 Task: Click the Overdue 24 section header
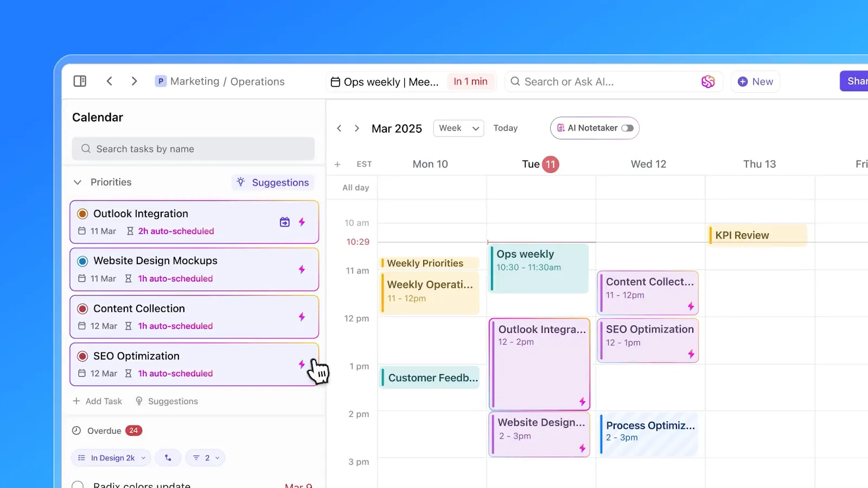click(x=107, y=431)
